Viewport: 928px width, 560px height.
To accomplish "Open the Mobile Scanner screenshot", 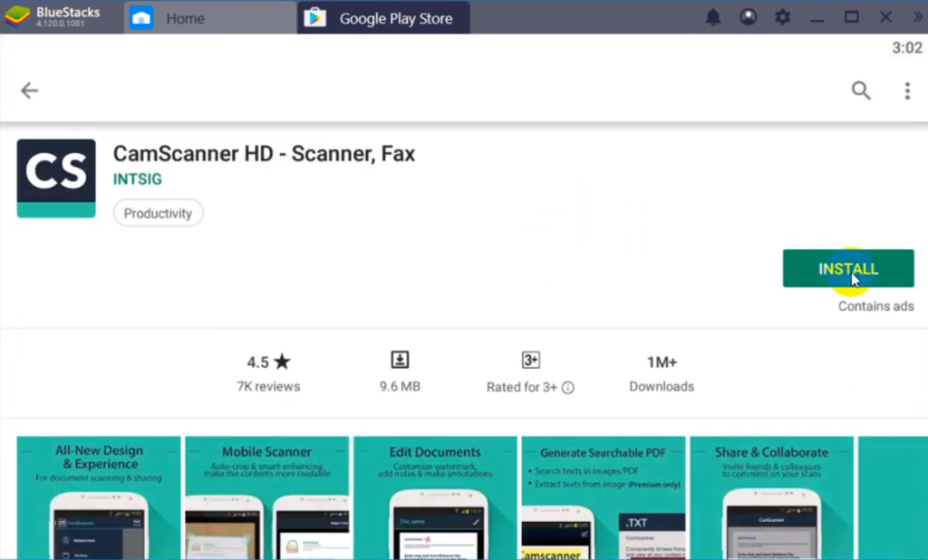I will click(267, 497).
